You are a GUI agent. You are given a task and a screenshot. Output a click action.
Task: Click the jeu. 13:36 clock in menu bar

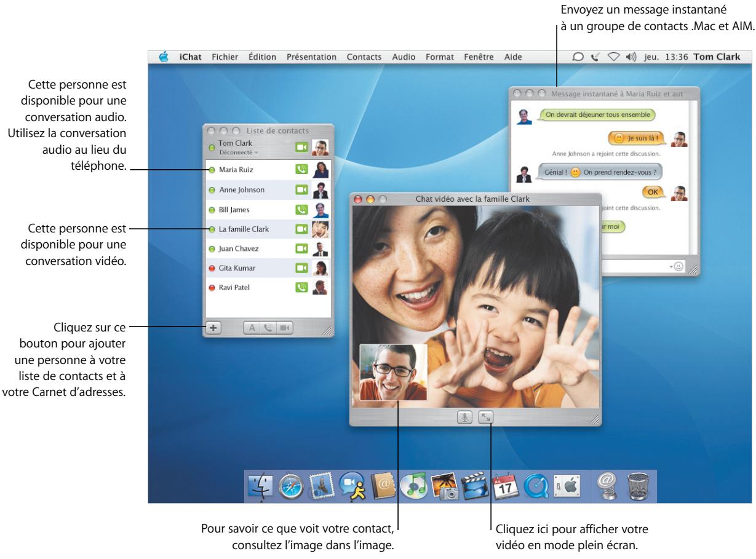point(666,57)
